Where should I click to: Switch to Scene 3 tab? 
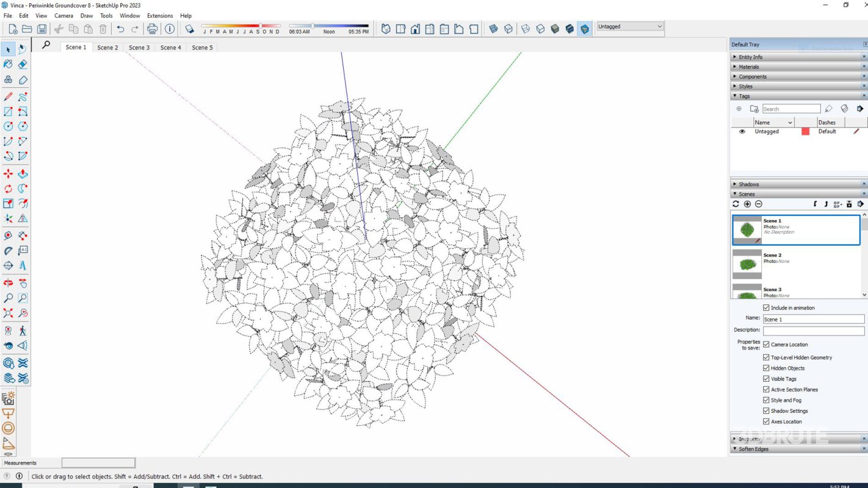139,48
